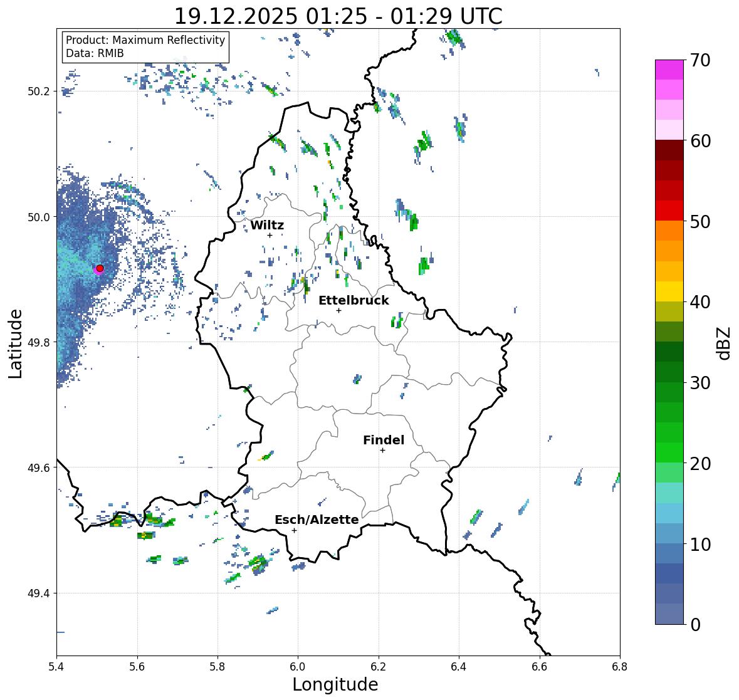Click longitude tick label 5.4
The width and height of the screenshot is (739, 700).
pos(56,666)
